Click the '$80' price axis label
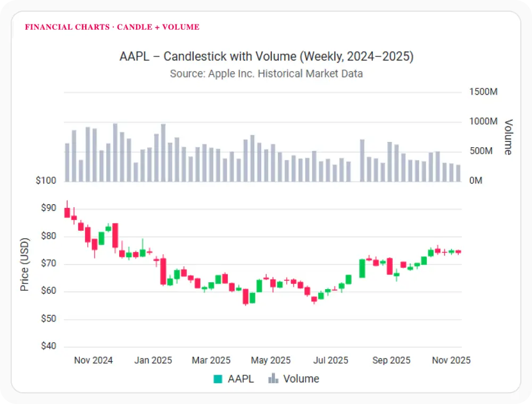 pos(48,236)
